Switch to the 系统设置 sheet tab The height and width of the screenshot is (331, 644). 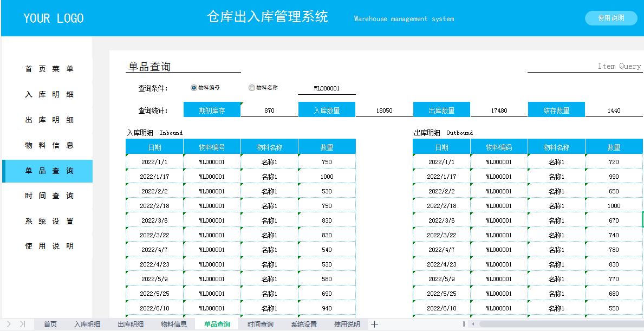coord(304,324)
